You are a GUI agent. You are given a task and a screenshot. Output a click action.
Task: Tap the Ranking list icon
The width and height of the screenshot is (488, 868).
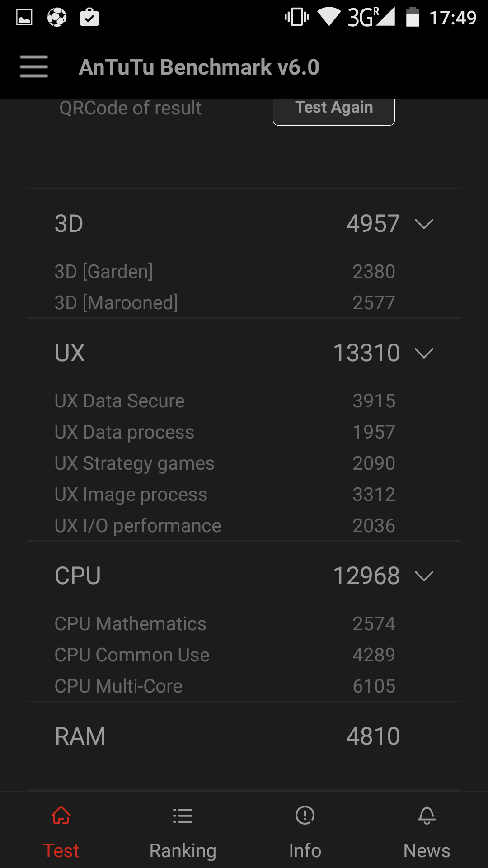(x=183, y=816)
